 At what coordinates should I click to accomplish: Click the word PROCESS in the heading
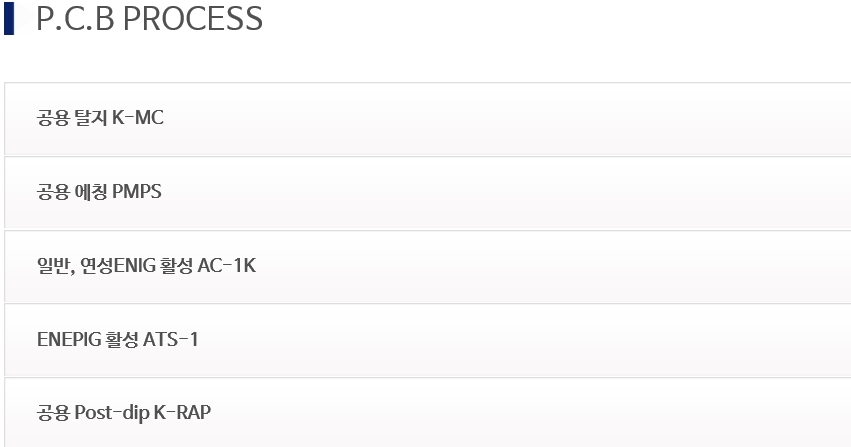click(193, 18)
